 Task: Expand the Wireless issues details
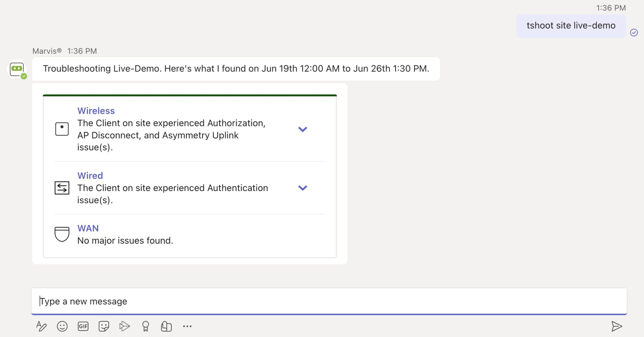tap(303, 129)
